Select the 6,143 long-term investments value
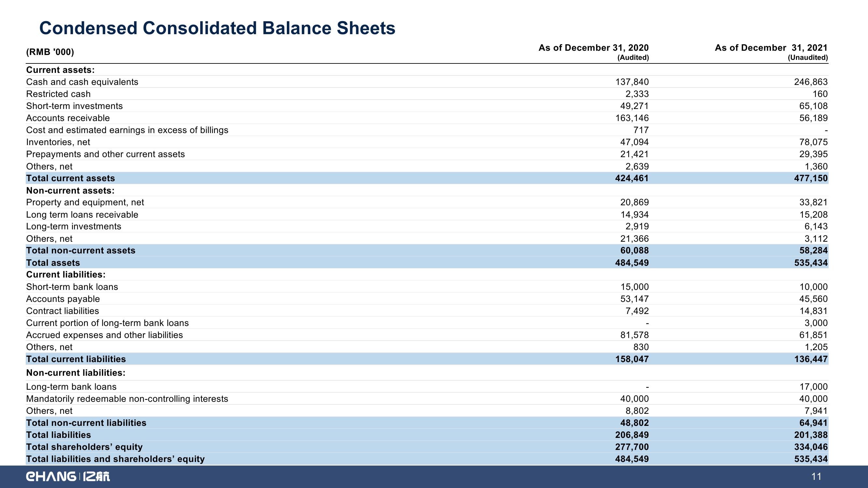This screenshot has height=488, width=868. tap(816, 226)
